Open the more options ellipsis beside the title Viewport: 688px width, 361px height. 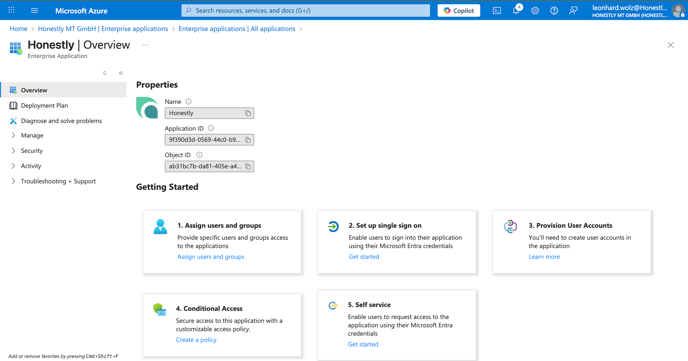point(145,45)
